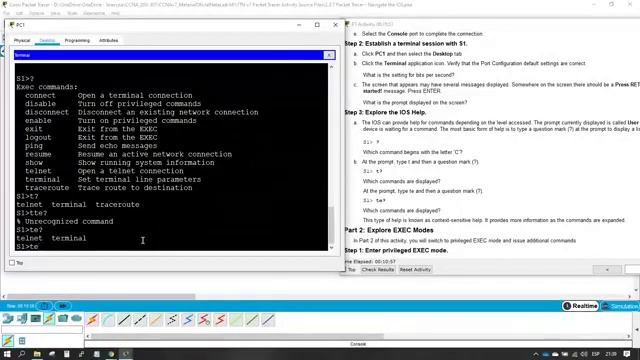
Task: Choose the automatic connection type lightning cable
Action: 92,320
